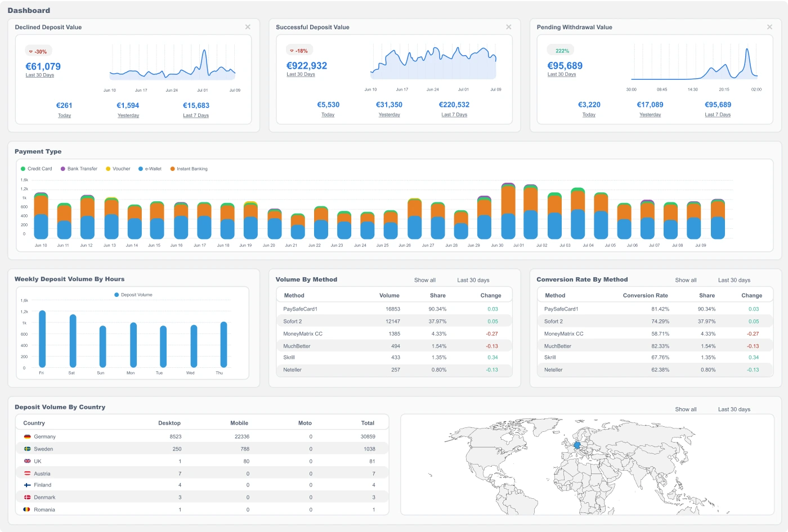
Task: Open Last 30 days filter in Conversion Rate
Action: pyautogui.click(x=734, y=280)
